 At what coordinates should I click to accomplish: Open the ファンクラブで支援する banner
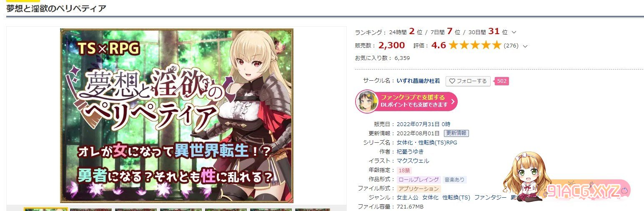point(406,101)
